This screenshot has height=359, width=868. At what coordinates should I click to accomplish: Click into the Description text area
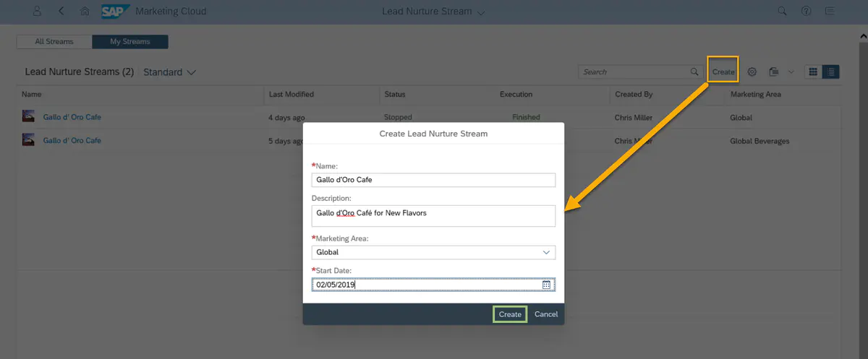(x=434, y=216)
